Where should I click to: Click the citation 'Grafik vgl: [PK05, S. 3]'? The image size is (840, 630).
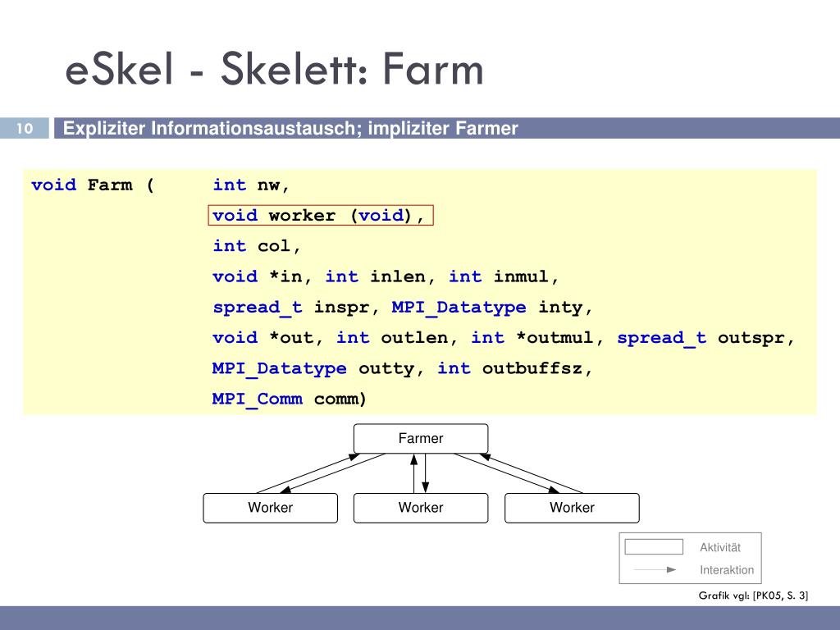pyautogui.click(x=753, y=596)
